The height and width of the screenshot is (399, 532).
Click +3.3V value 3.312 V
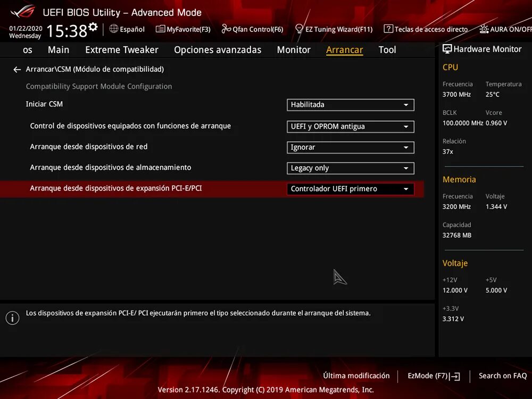click(x=453, y=319)
